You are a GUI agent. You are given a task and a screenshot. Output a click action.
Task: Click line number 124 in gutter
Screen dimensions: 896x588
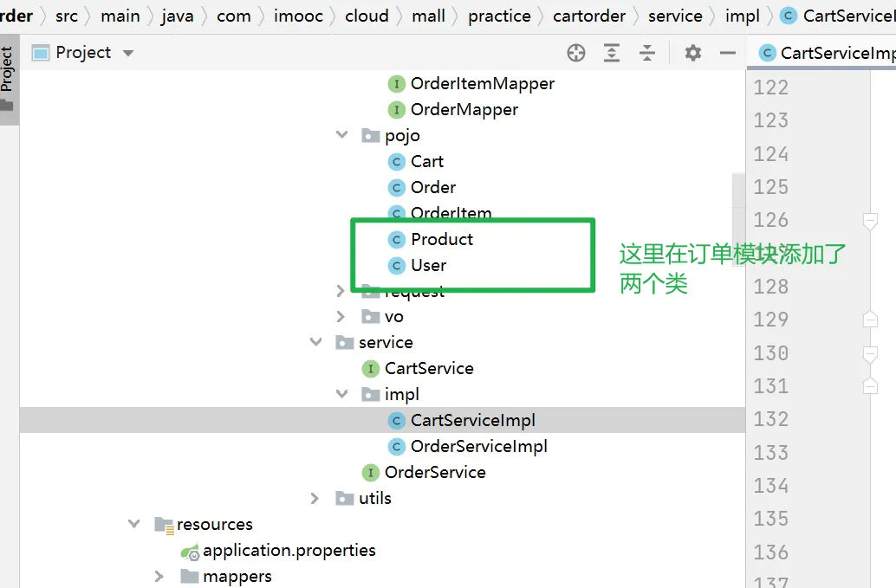pos(771,154)
